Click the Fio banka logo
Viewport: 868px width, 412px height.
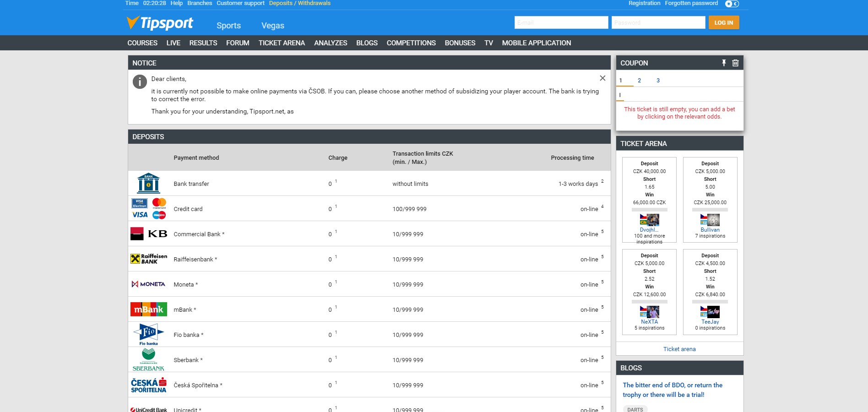click(148, 334)
